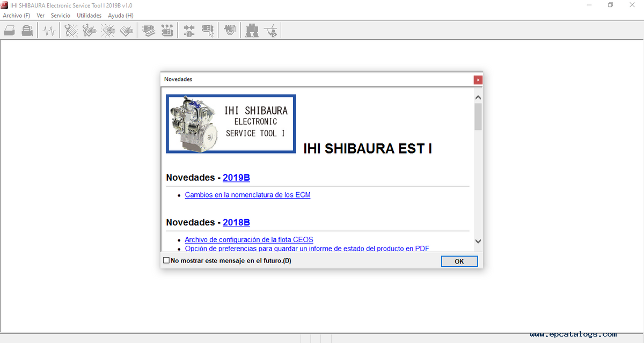Click the binoculars search icon
The width and height of the screenshot is (644, 343).
[x=252, y=31]
